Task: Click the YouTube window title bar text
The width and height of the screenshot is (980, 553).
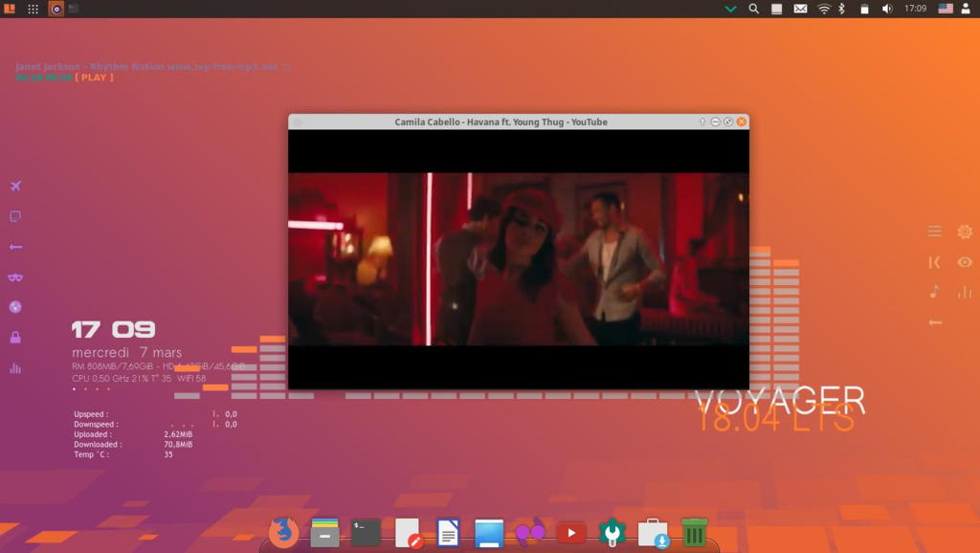Action: 501,122
